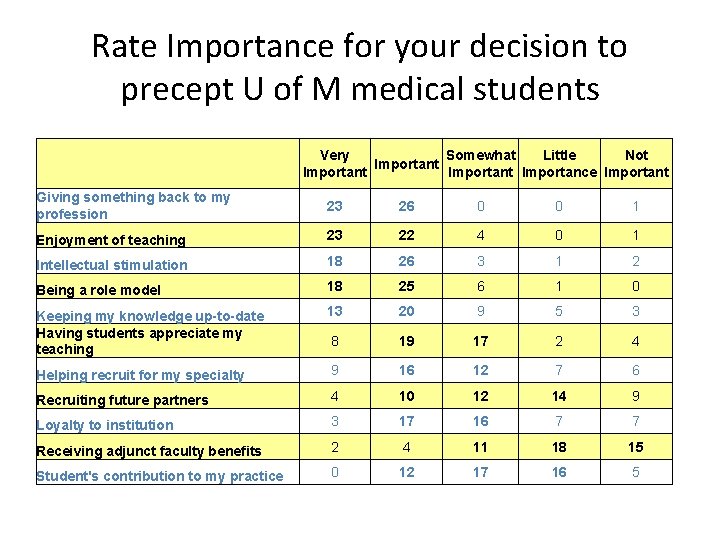Screen dimensions: 720x540
Task: Select the "Very Important" column header
Action: tap(335, 163)
